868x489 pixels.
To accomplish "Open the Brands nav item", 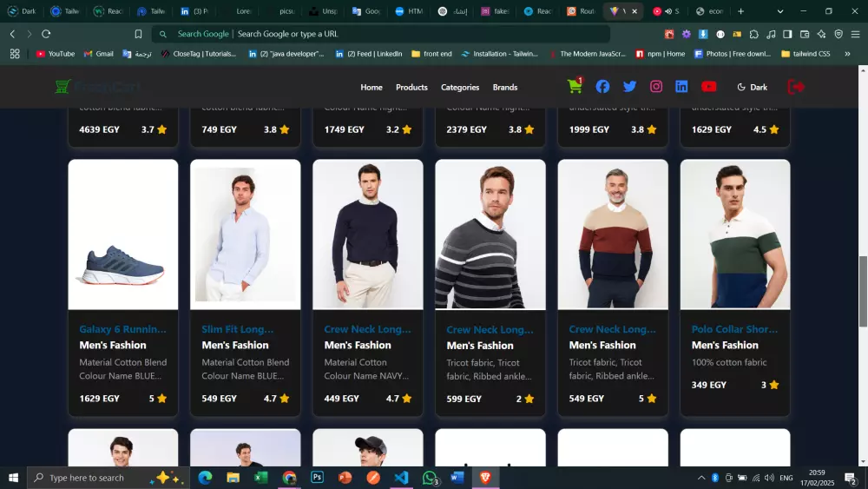I will [505, 87].
